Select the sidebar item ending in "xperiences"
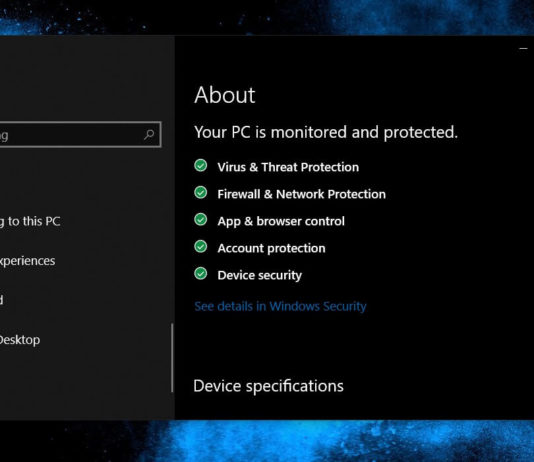 (27, 261)
